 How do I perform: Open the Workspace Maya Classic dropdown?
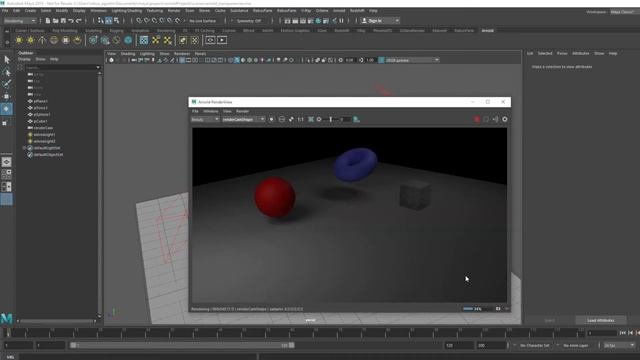pos(624,12)
